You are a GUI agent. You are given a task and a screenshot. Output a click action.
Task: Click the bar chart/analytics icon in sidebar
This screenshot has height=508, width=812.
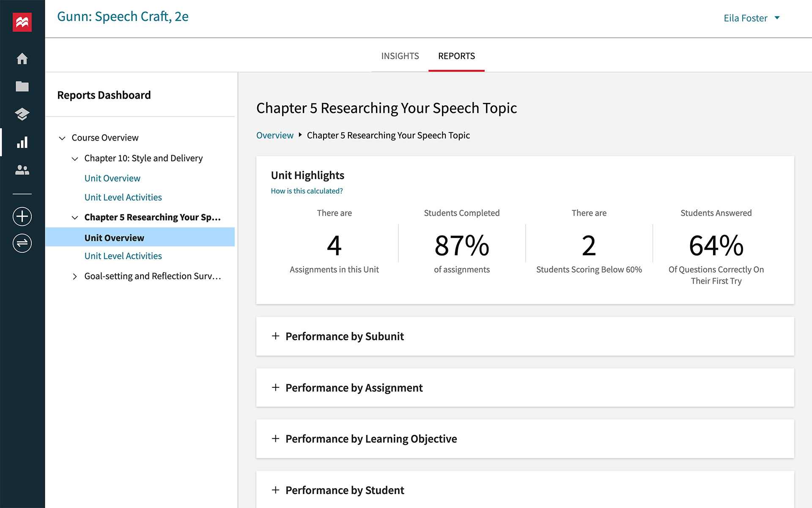tap(22, 142)
